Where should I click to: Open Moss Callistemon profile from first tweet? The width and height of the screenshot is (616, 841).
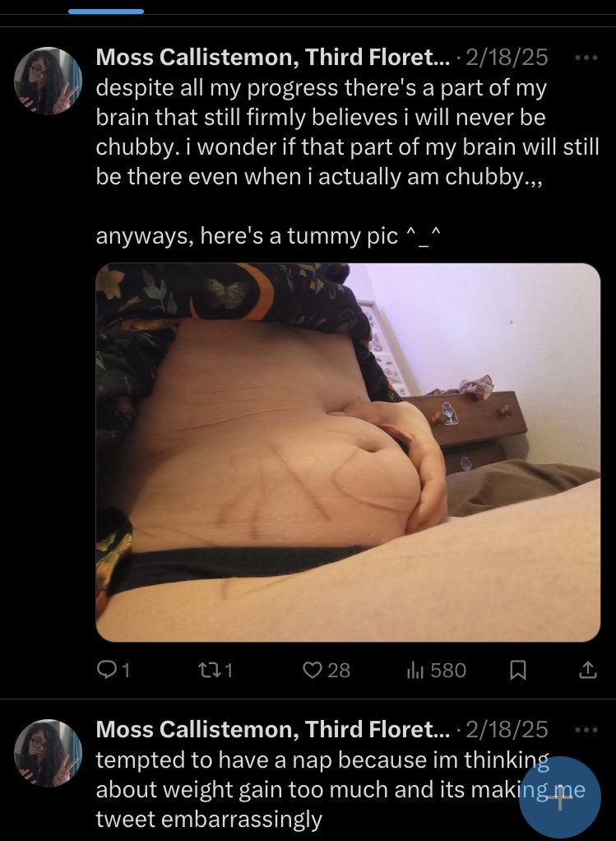[x=273, y=57]
